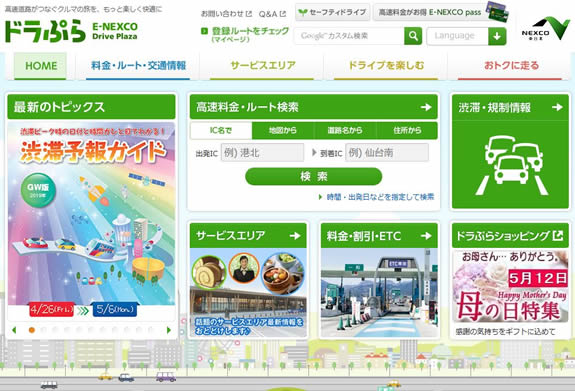
Task: Switch to the 道路名から search tab
Action: pos(345,130)
